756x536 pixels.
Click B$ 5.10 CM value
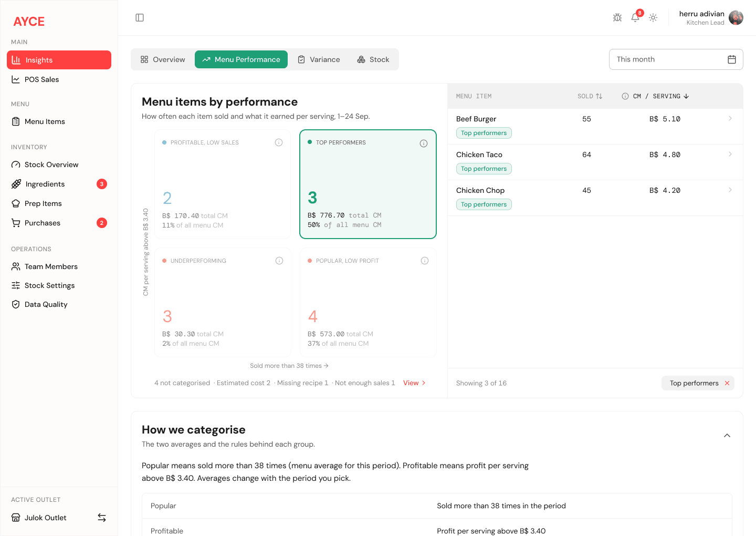[665, 119]
